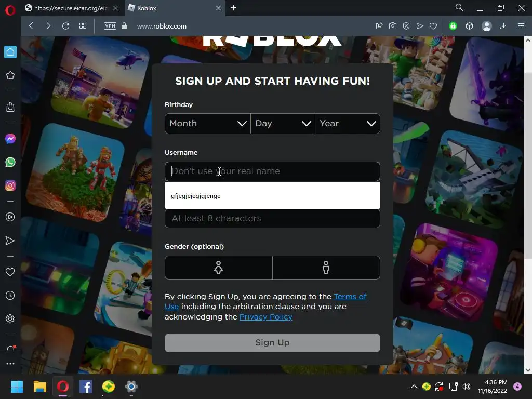This screenshot has height=399, width=532.
Task: Open volume control in system tray
Action: 466,387
